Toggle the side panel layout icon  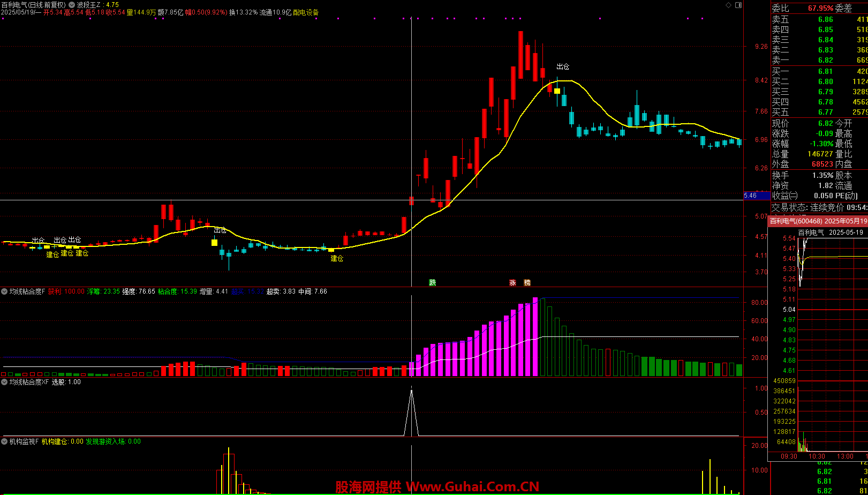[738, 5]
